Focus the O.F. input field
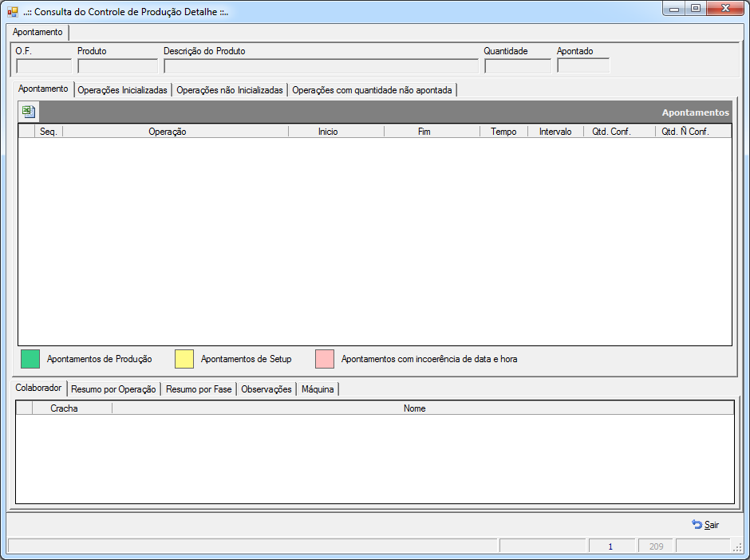750x560 pixels. coord(44,66)
